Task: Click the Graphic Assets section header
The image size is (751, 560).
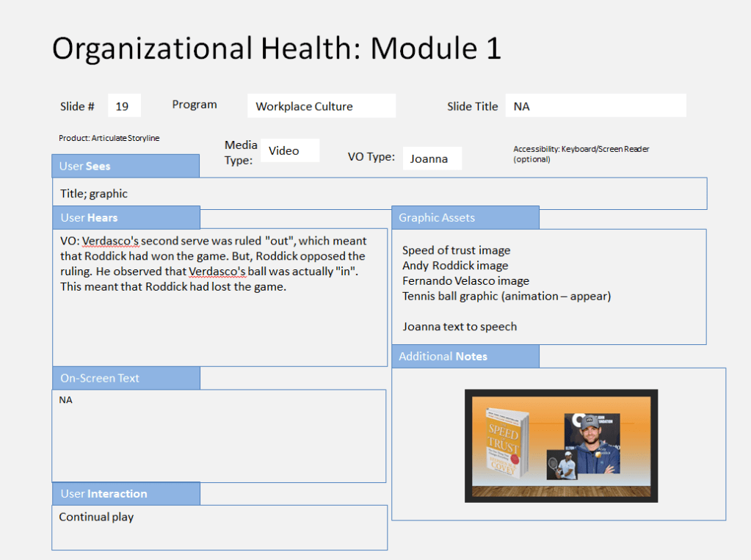Action: 465,217
